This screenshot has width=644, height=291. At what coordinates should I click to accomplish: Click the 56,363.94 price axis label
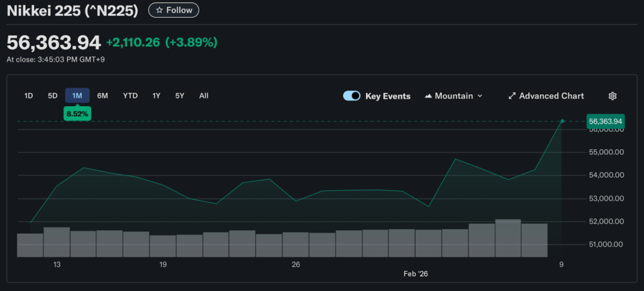[x=605, y=121]
